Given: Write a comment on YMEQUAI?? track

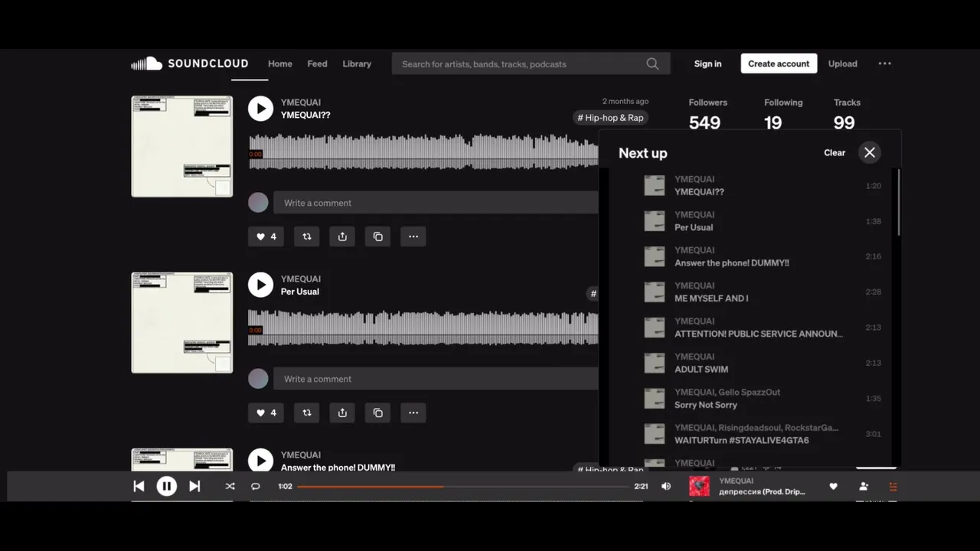Looking at the screenshot, I should (x=436, y=203).
